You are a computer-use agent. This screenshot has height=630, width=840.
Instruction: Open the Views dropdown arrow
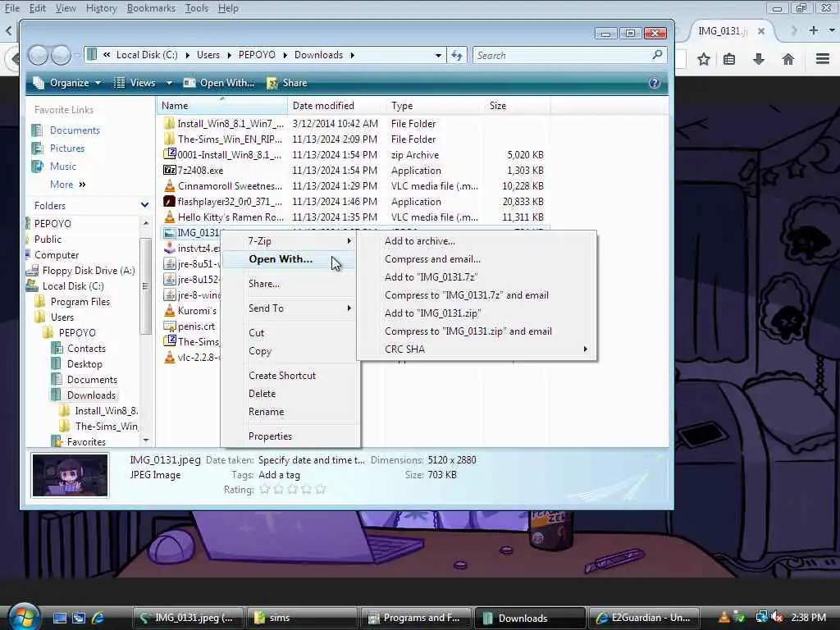[169, 83]
